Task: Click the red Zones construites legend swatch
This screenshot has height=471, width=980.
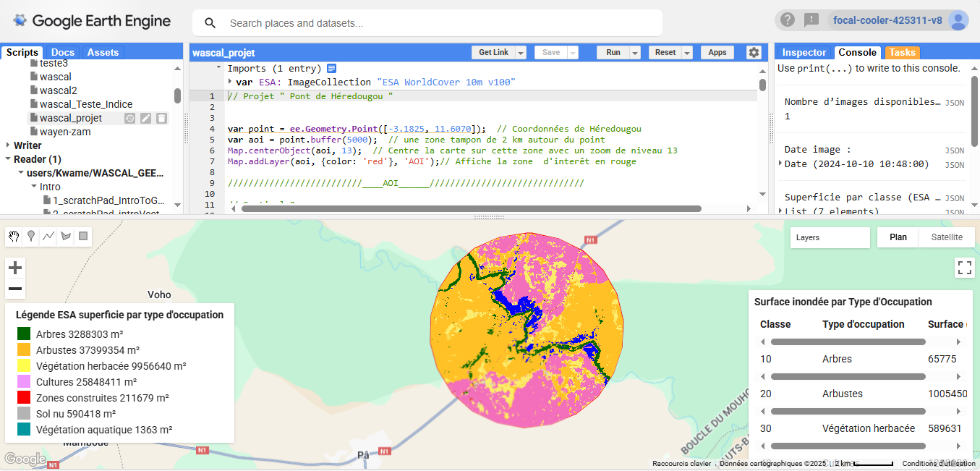Action: pos(24,398)
